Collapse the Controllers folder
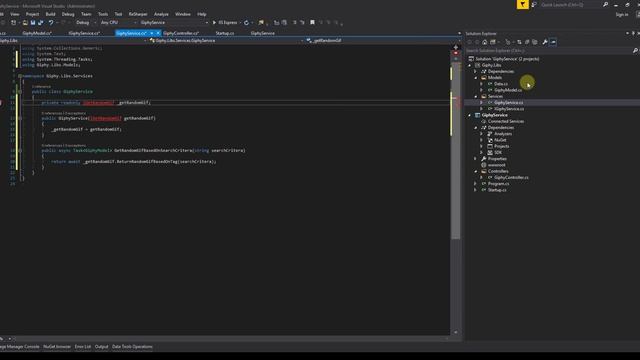Viewport: 640px width, 360px height. click(476, 171)
